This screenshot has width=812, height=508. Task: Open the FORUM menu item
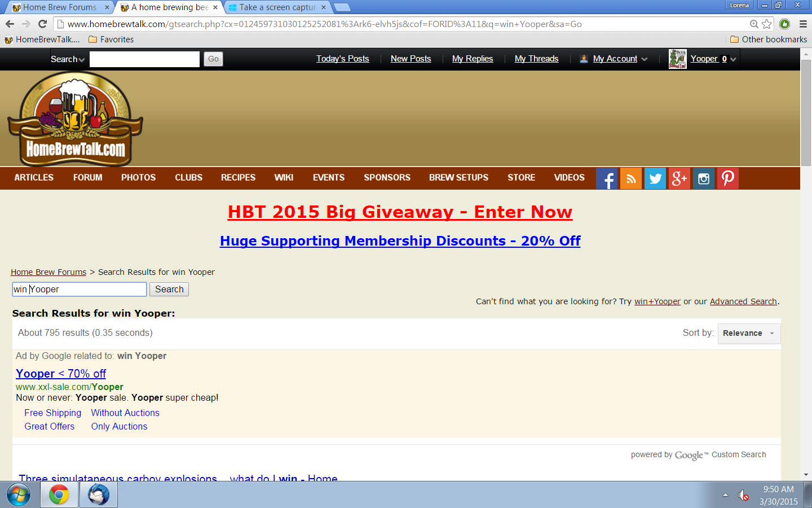pos(88,177)
